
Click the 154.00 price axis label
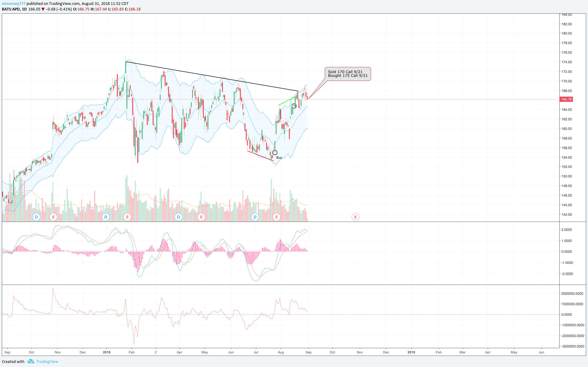567,157
